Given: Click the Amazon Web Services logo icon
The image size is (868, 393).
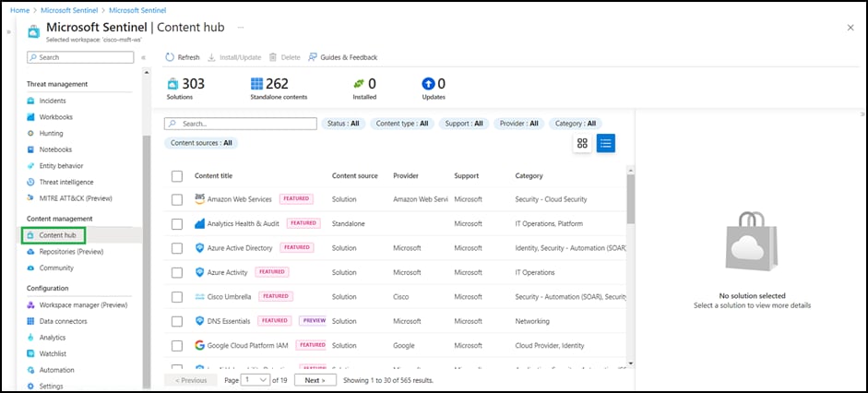Looking at the screenshot, I should pos(200,198).
